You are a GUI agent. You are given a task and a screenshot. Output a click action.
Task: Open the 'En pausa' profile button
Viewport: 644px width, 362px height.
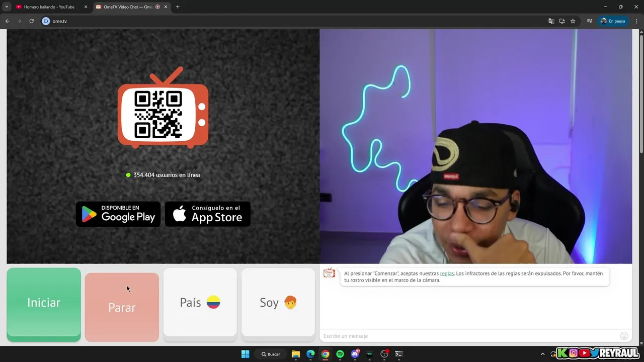tap(613, 21)
